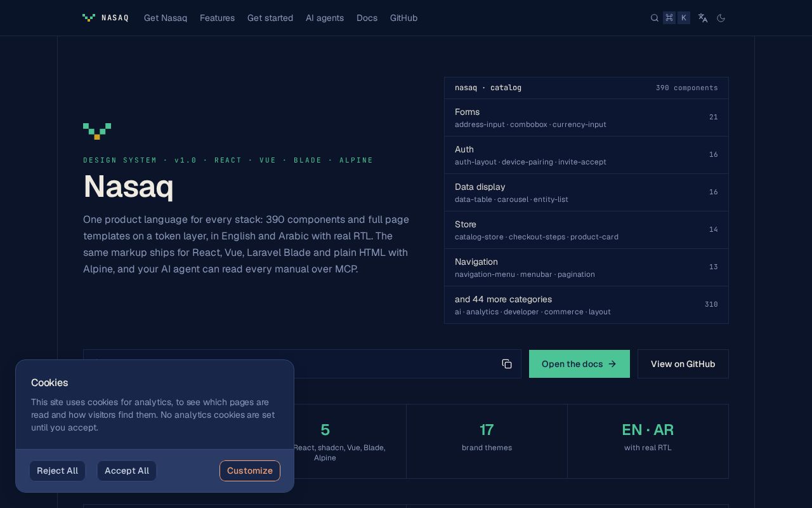812x508 pixels.
Task: Click the pixel logo above the tagline
Action: click(97, 131)
